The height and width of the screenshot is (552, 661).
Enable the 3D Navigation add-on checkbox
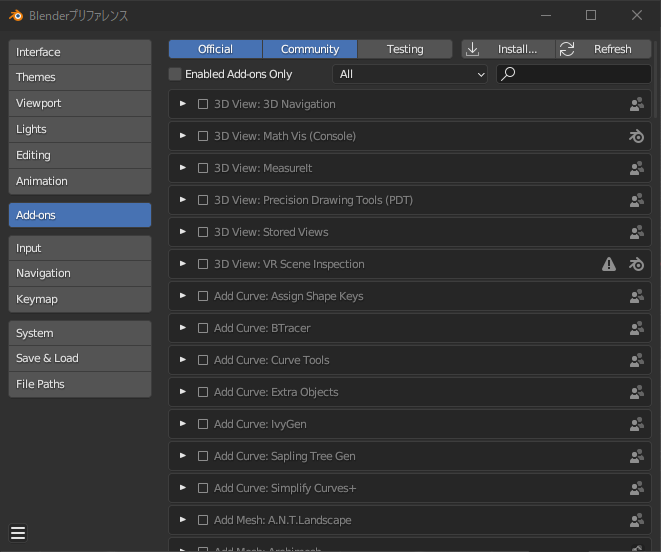tap(203, 104)
